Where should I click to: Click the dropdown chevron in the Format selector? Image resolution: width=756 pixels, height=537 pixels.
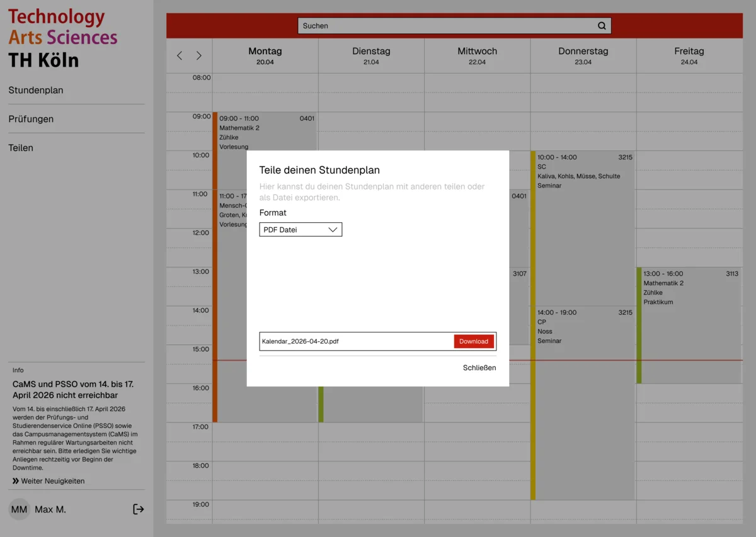coord(333,230)
